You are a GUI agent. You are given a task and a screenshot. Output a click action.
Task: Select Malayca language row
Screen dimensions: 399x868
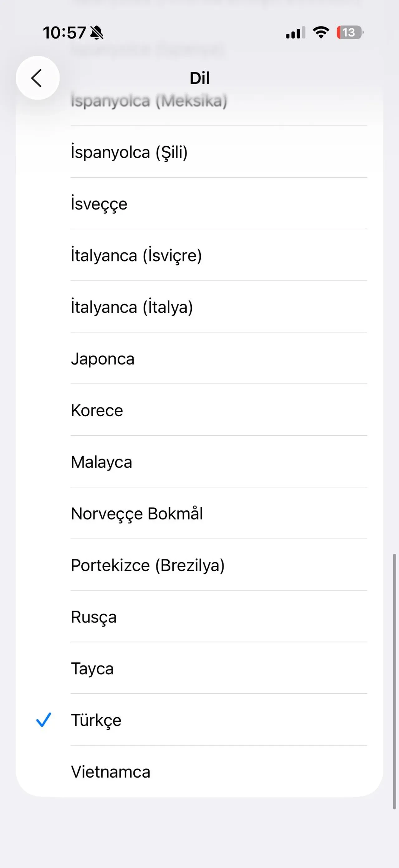[101, 462]
